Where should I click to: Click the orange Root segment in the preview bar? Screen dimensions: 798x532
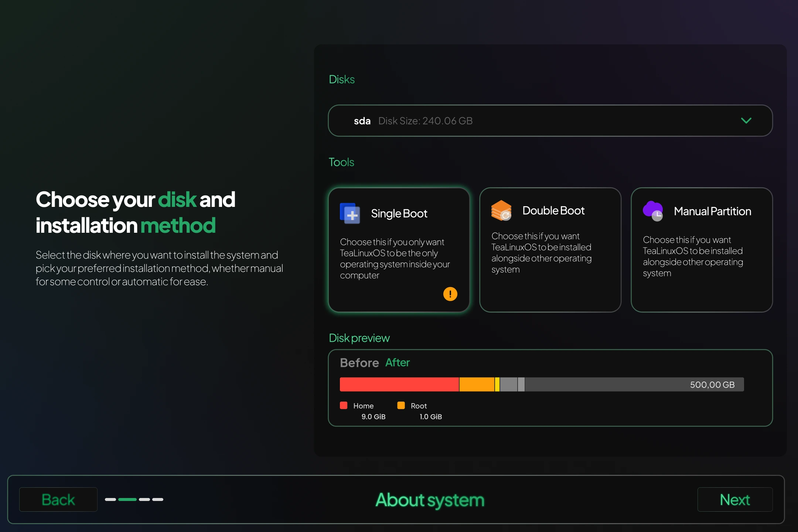pyautogui.click(x=477, y=384)
